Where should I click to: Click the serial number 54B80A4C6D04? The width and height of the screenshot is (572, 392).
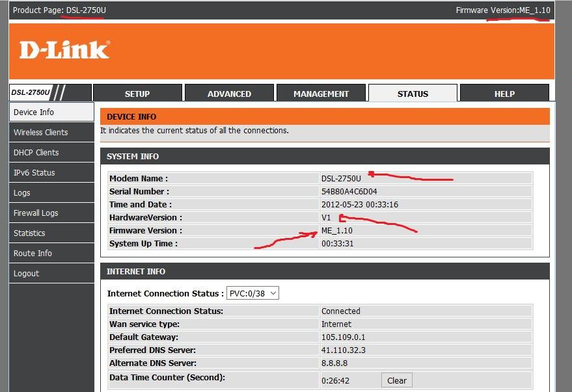tap(349, 192)
